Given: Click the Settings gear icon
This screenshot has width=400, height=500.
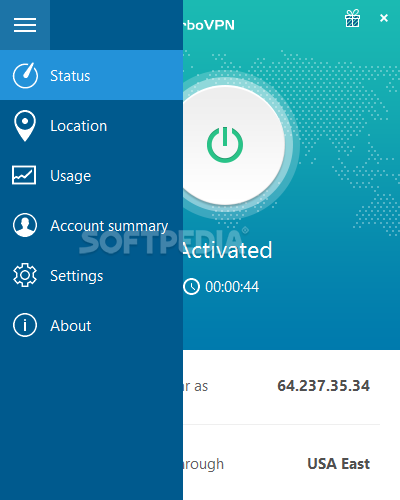Looking at the screenshot, I should pos(25,275).
